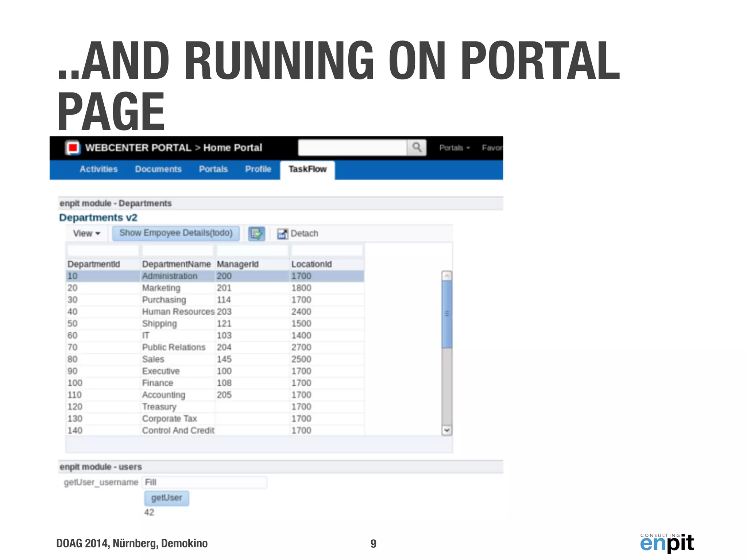Screen dimensions: 747x560
Task: Select the Control And Credit row
Action: 215,431
